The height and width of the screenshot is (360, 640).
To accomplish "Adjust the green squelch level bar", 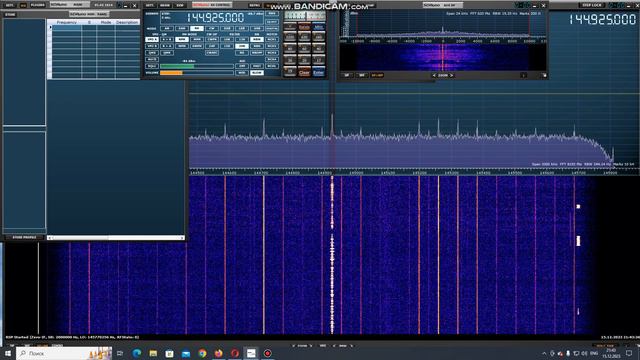I will [x=197, y=66].
